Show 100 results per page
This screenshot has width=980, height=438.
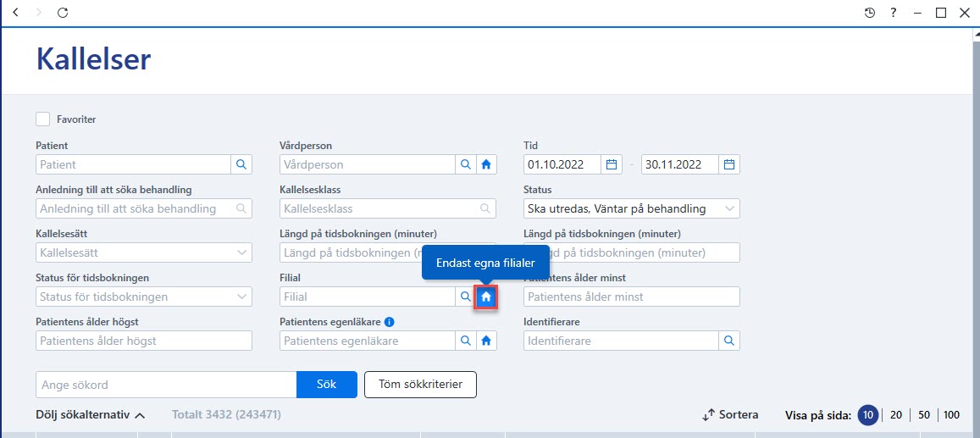coord(952,415)
